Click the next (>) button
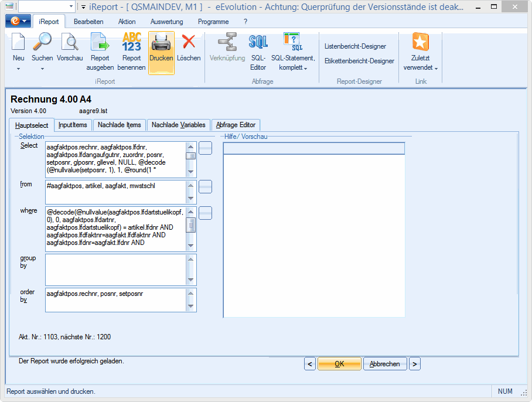Image resolution: width=532 pixels, height=402 pixels. coord(415,364)
